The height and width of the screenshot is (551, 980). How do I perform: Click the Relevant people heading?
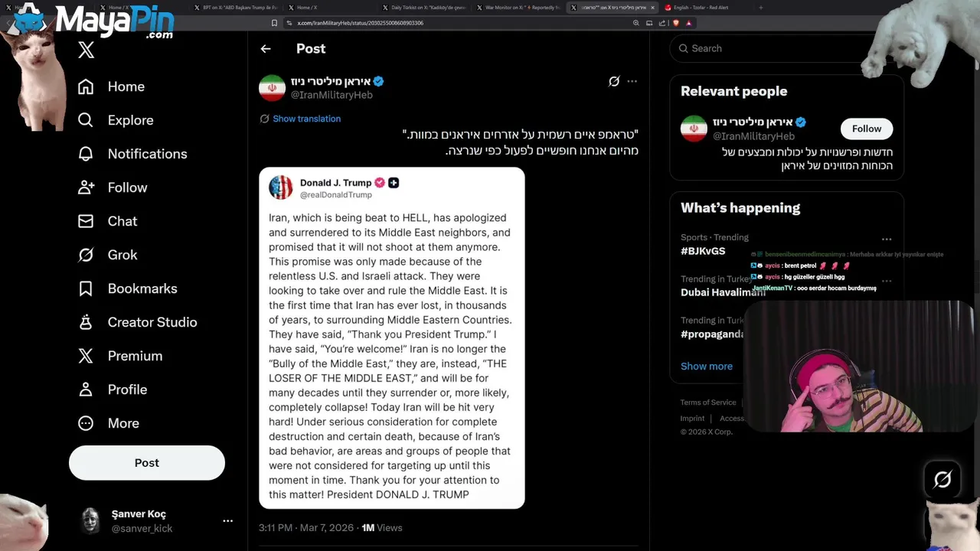pyautogui.click(x=733, y=91)
